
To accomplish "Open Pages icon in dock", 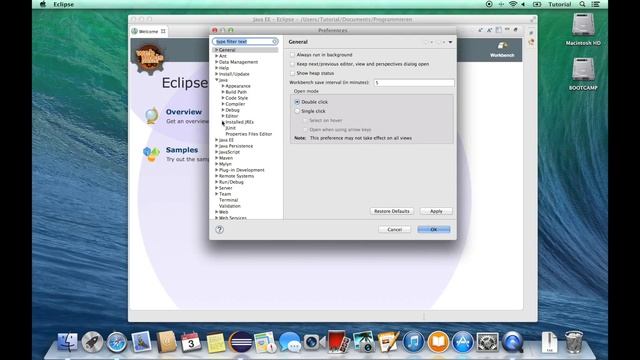I will click(388, 342).
